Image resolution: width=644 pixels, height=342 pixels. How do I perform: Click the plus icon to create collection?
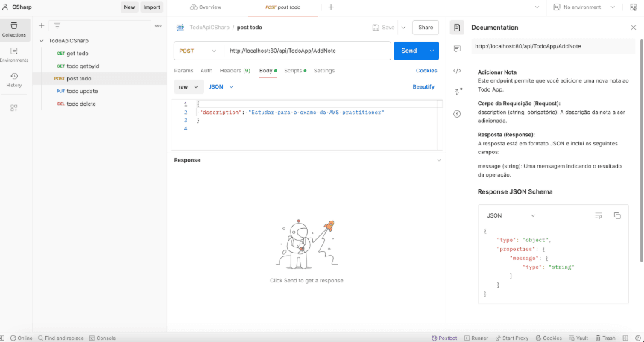(41, 26)
